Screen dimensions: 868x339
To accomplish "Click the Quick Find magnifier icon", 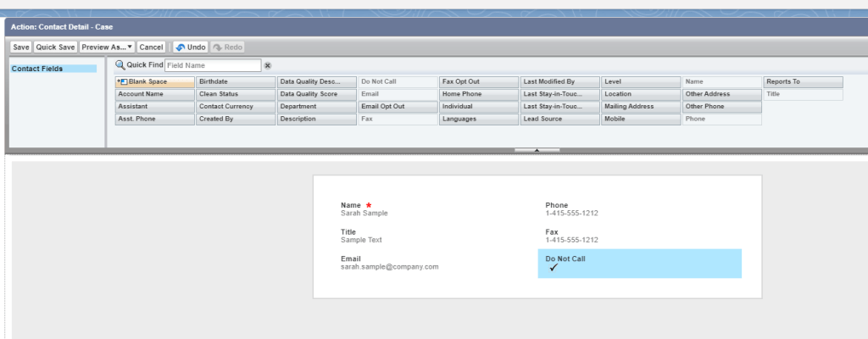I will point(120,65).
